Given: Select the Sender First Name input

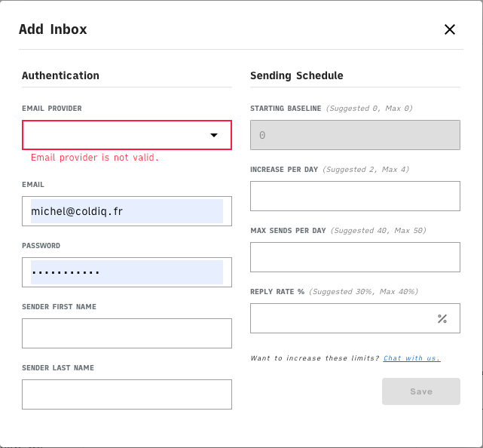Looking at the screenshot, I should 127,333.
